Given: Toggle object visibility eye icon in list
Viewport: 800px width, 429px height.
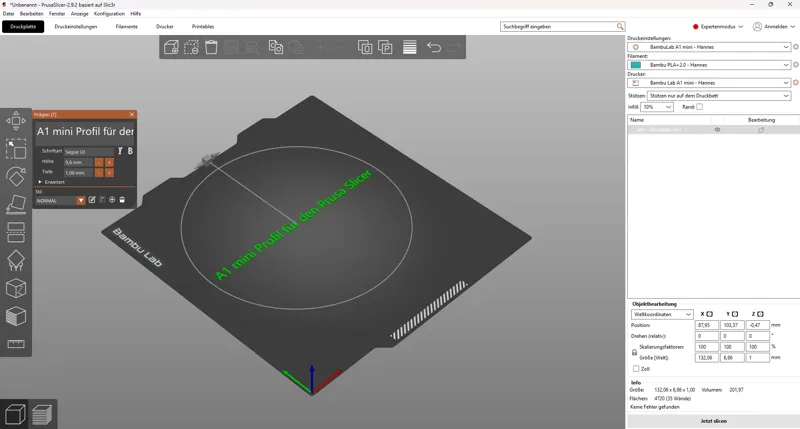Looking at the screenshot, I should pyautogui.click(x=717, y=130).
